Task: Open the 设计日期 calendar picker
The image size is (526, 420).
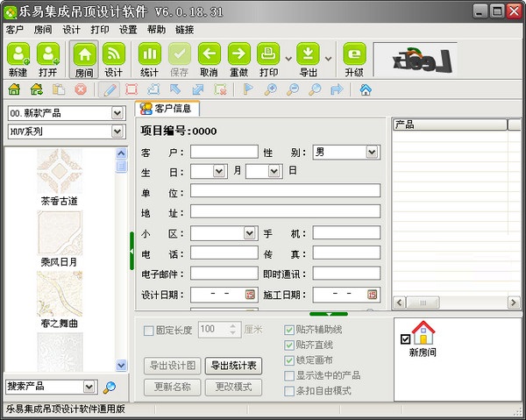Action: tap(250, 295)
